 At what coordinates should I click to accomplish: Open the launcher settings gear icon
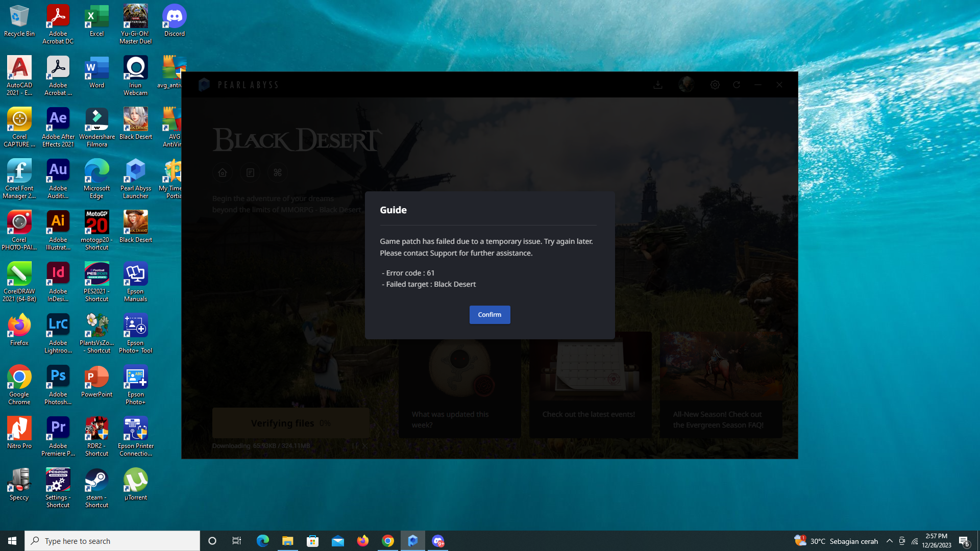pyautogui.click(x=715, y=85)
